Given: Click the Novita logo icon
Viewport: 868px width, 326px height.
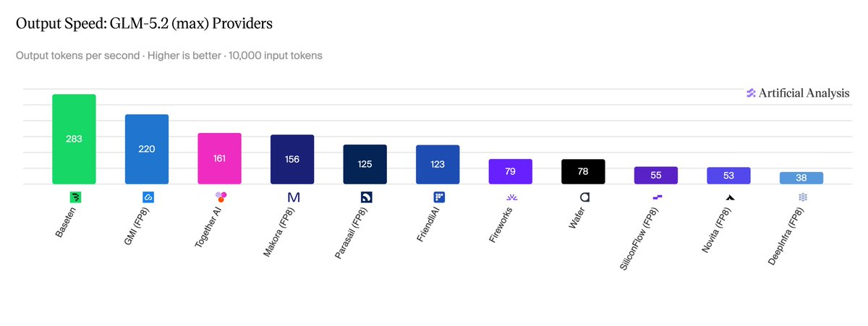Looking at the screenshot, I should coord(729,197).
